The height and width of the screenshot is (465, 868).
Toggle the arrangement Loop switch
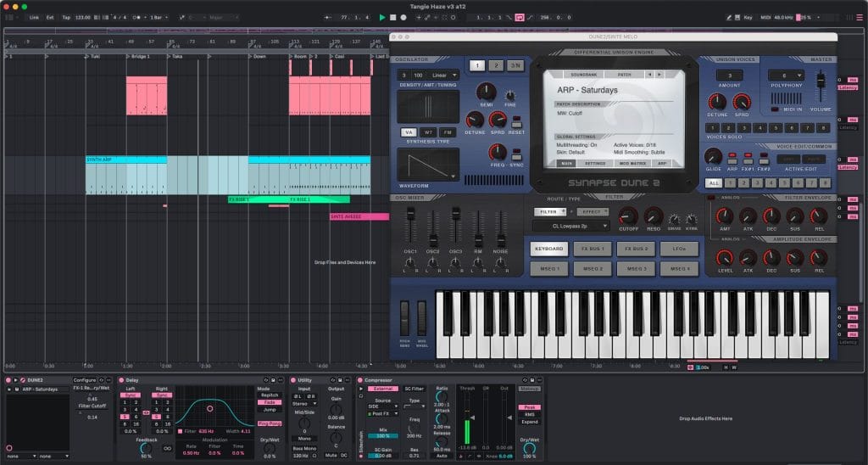tap(520, 17)
